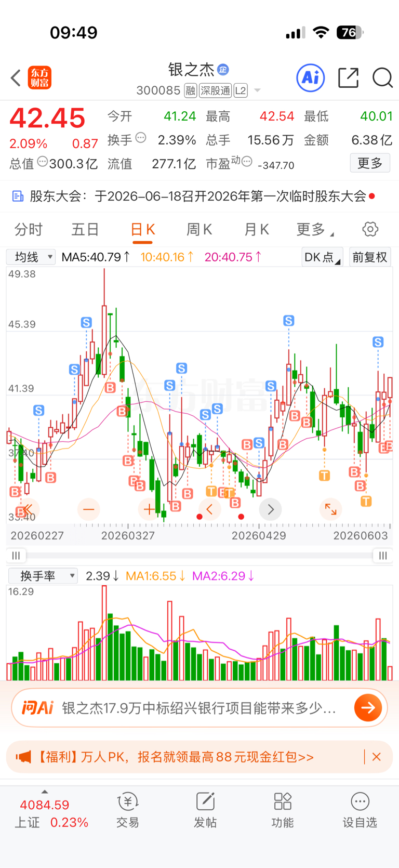The image size is (399, 868).
Task: Open search with magnifier icon
Action: point(382,78)
